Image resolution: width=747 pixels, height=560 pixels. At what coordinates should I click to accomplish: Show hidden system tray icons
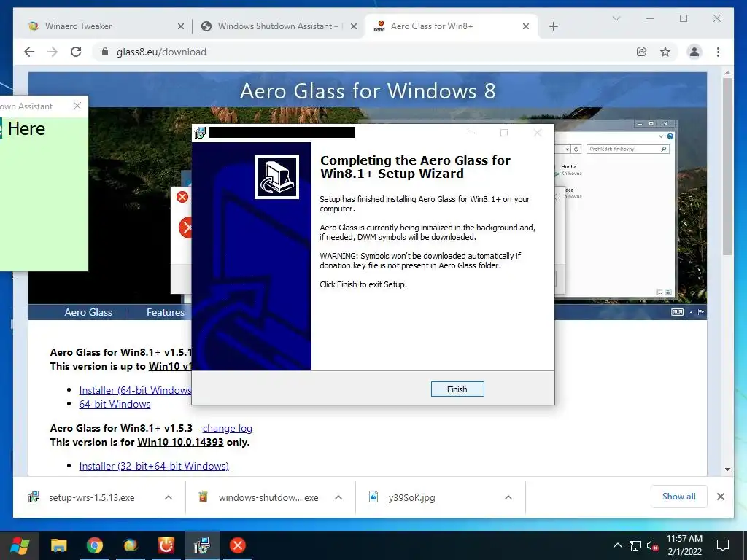[617, 545]
